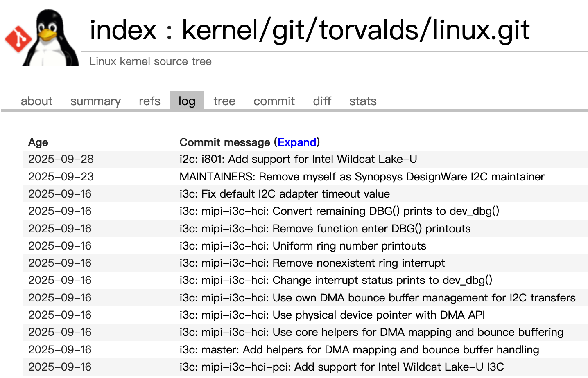Screen dimensions: 588x378
Task: Click the index link in the header
Action: pos(123,30)
